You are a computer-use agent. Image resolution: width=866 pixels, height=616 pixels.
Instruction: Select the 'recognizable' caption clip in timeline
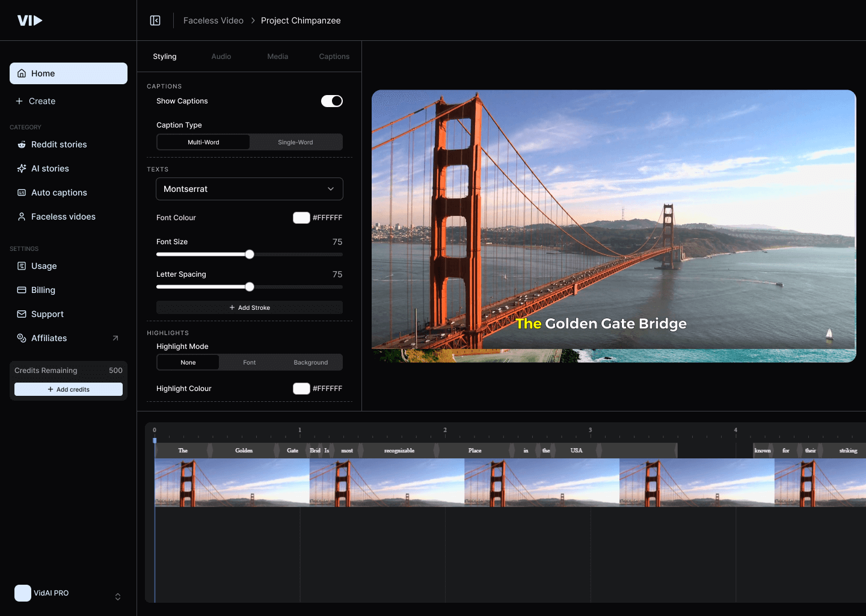399,451
